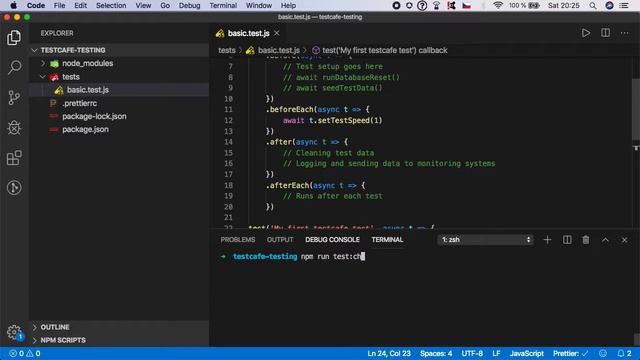Split the editor to the right
Image resolution: width=640 pixels, height=360 pixels.
[x=605, y=33]
